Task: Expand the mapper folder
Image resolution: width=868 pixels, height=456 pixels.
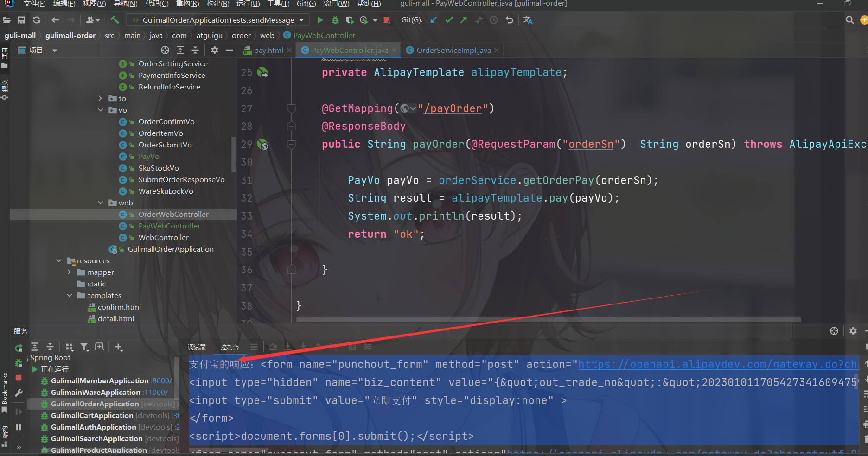Action: 69,272
